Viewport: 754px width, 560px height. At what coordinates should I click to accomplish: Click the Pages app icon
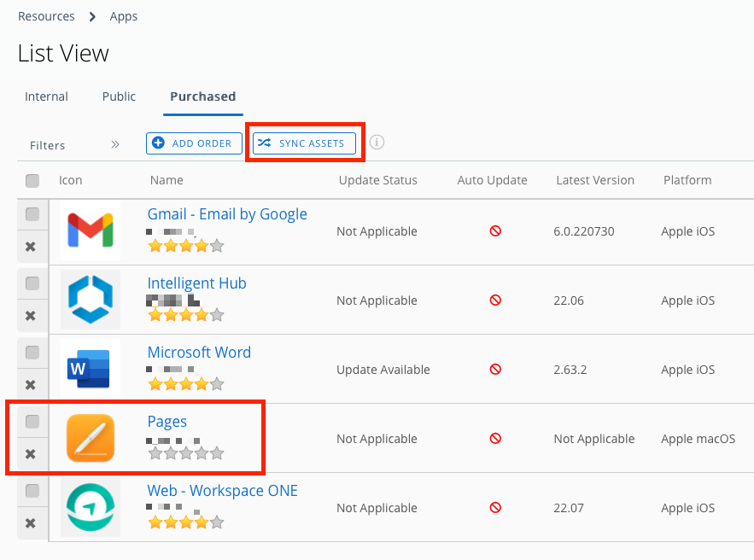(x=90, y=438)
